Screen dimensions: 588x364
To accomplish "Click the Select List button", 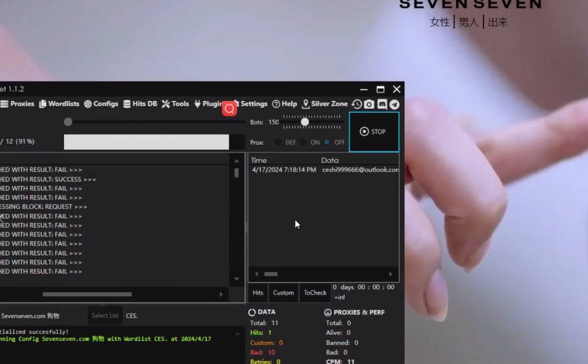I will point(105,316).
